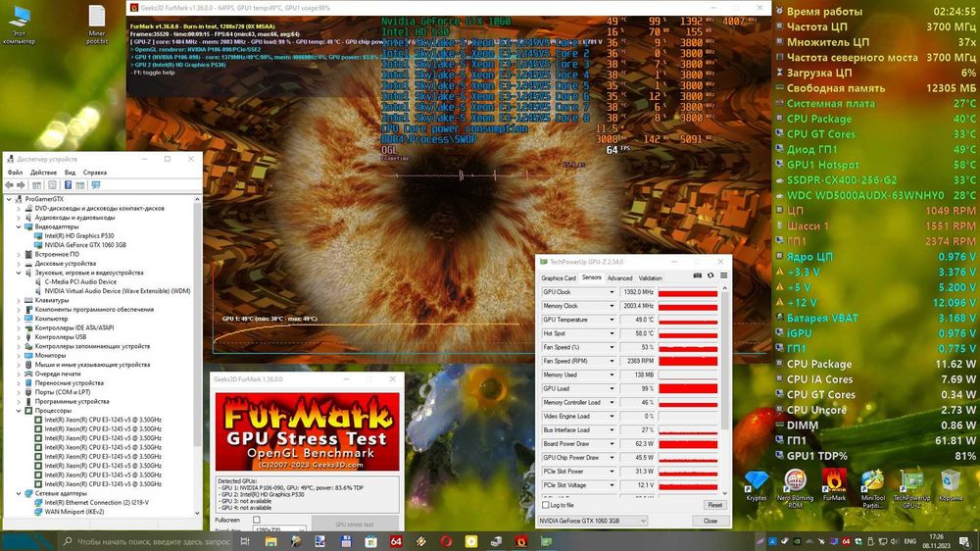This screenshot has height=551, width=980.
Task: Open Memory Clock sensor dropdown
Action: (x=612, y=306)
